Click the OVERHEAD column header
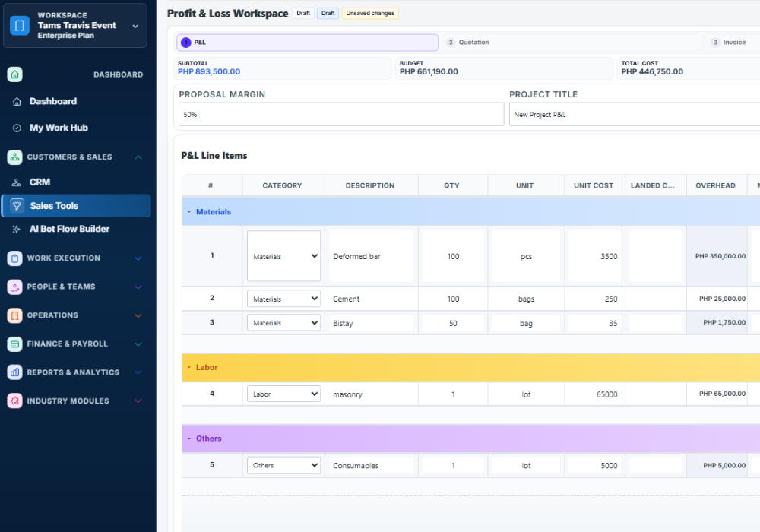 715,185
